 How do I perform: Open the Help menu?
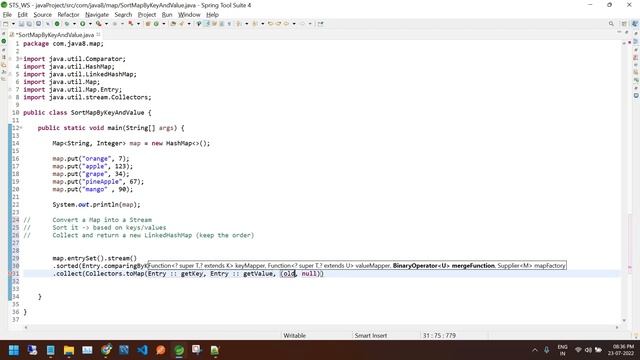(212, 15)
